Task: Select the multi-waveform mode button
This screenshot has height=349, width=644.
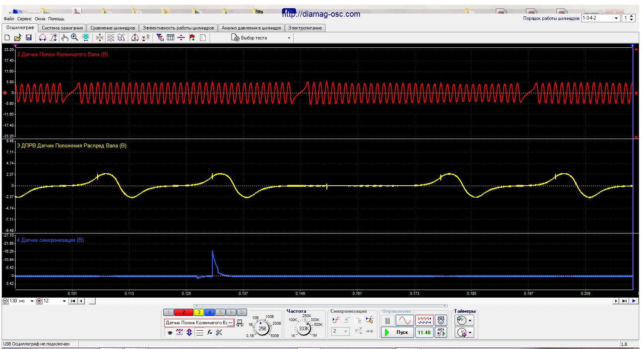Action: (424, 321)
